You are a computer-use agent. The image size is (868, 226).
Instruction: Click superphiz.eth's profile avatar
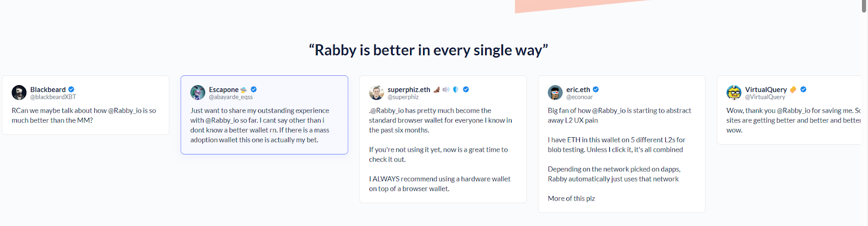pyautogui.click(x=376, y=93)
